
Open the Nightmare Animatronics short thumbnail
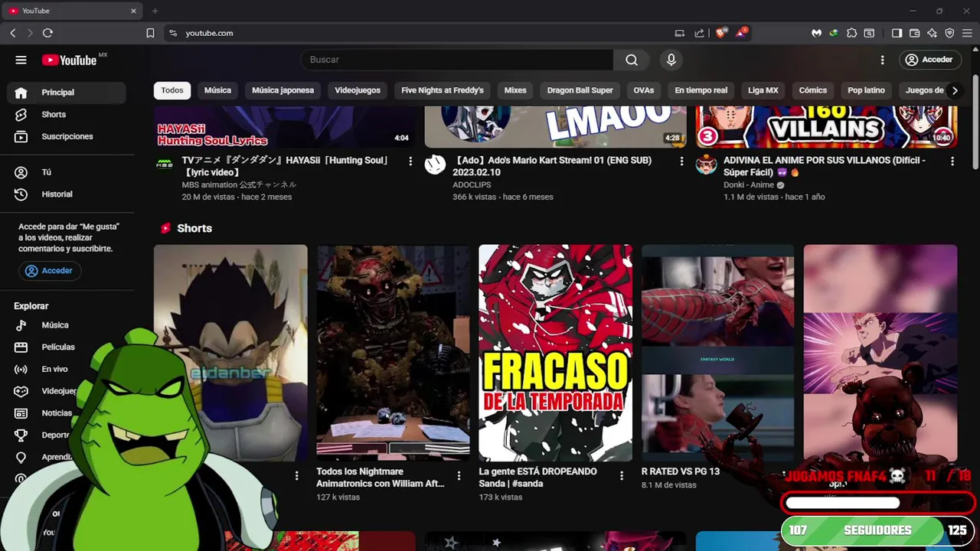(x=394, y=353)
